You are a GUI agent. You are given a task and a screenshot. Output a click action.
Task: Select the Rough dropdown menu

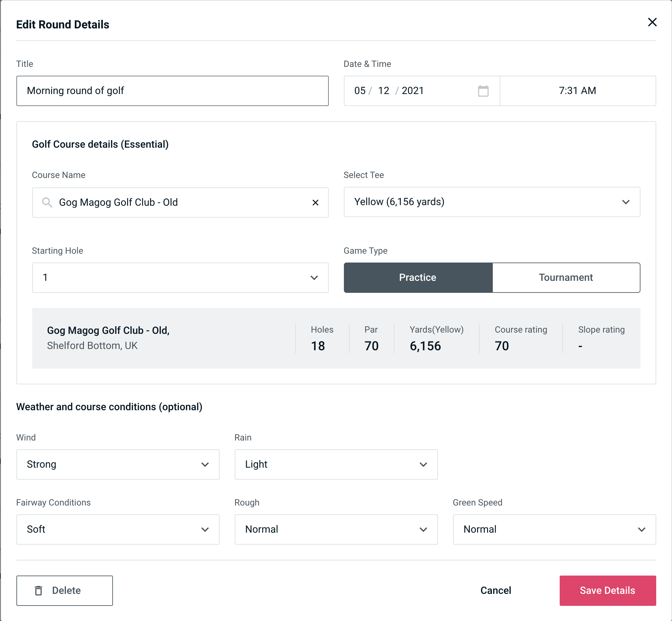(x=336, y=529)
